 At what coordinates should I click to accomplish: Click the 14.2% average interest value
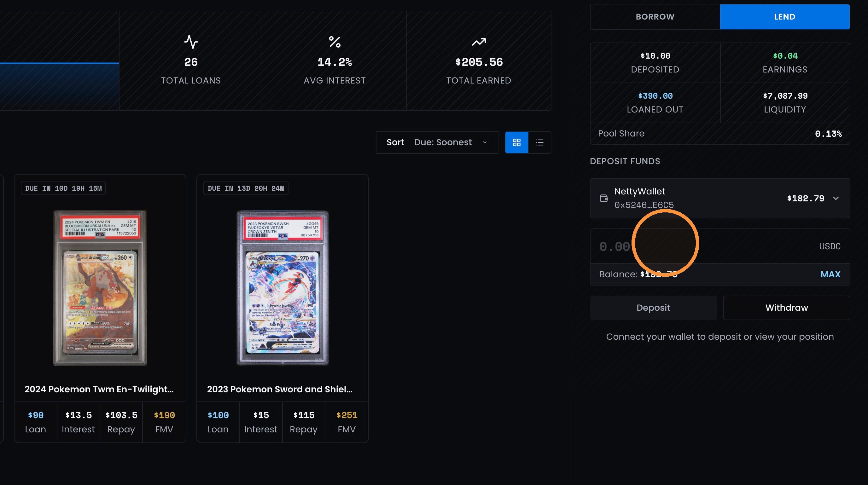(335, 62)
